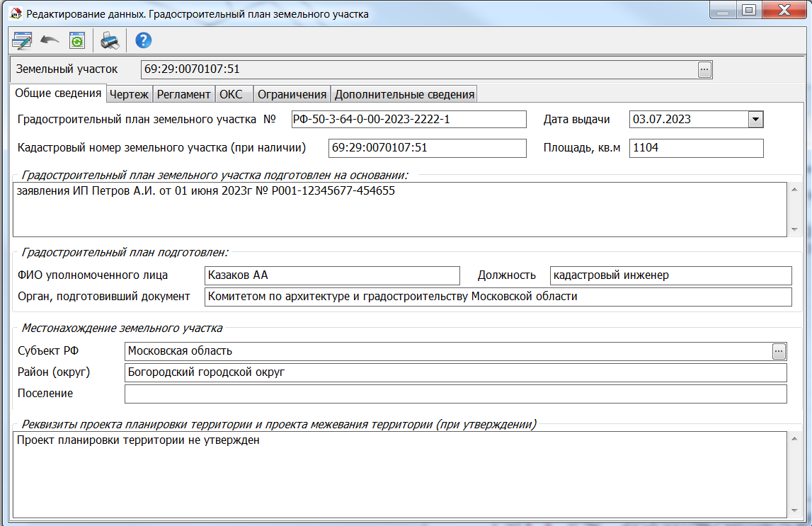
Task: Open ellipsis button next to Земельный участок
Action: pos(704,69)
